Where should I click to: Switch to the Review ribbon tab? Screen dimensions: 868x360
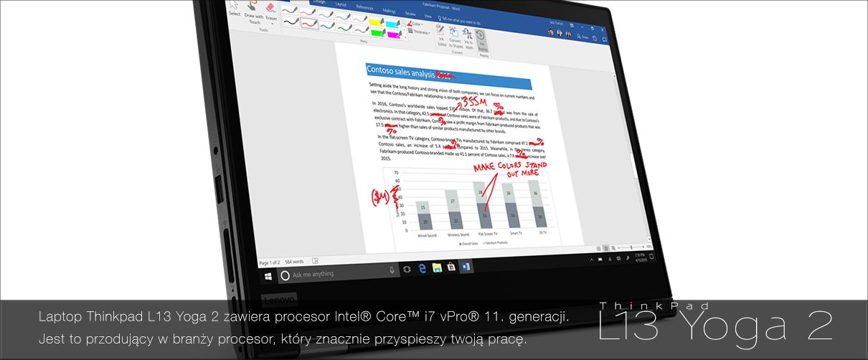410,13
